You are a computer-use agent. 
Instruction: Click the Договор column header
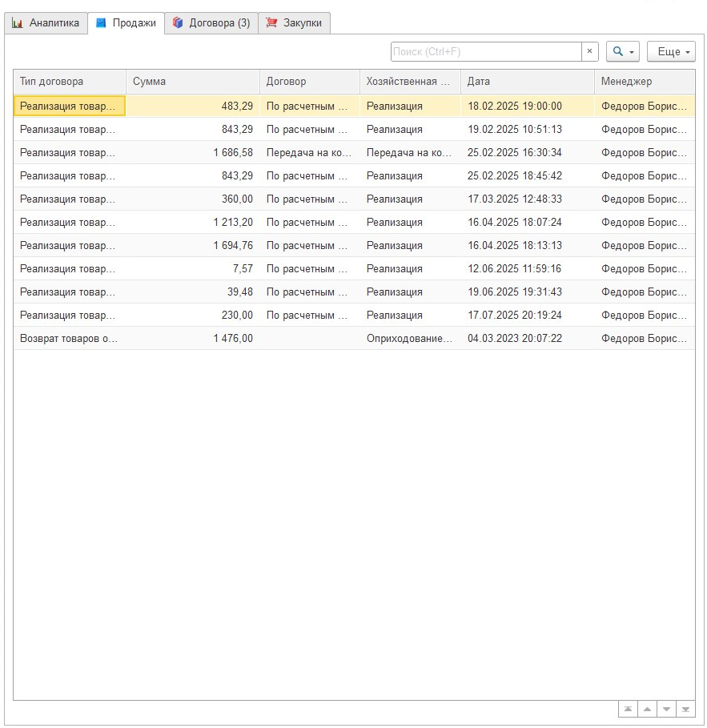click(x=309, y=82)
